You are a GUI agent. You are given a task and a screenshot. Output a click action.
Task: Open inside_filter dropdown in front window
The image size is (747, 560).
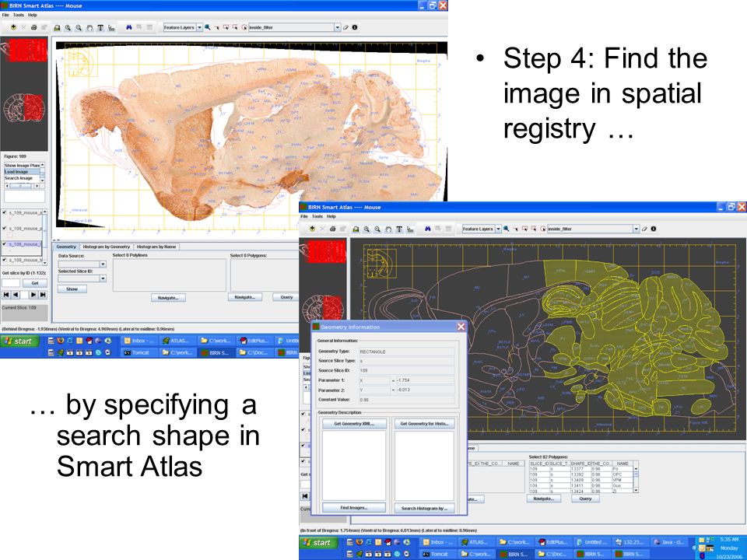[636, 229]
